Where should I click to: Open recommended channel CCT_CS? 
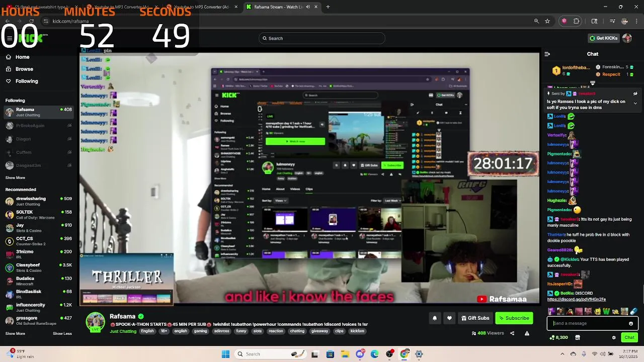[x=39, y=241]
